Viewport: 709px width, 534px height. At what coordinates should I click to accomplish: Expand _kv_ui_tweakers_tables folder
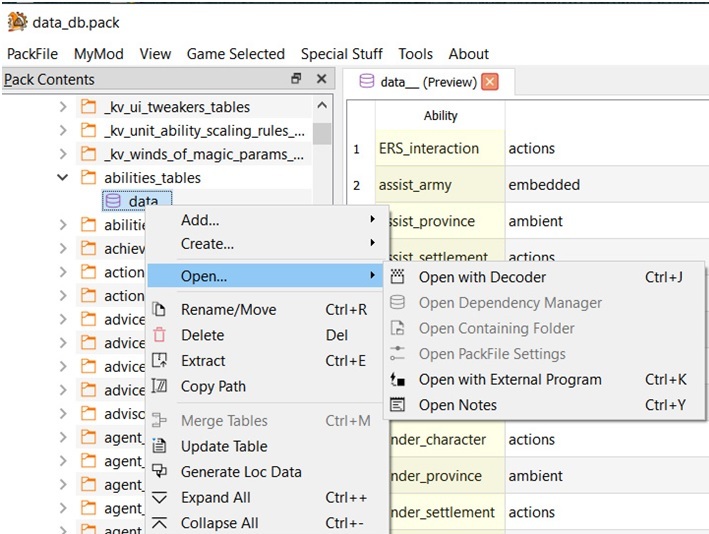point(63,107)
